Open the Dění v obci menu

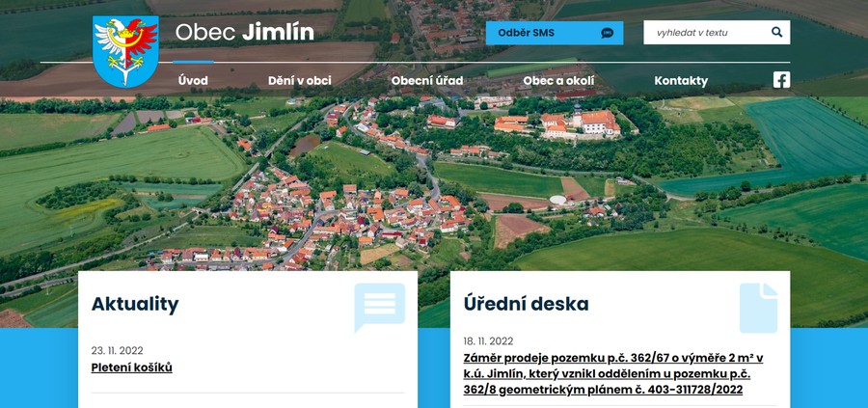300,81
